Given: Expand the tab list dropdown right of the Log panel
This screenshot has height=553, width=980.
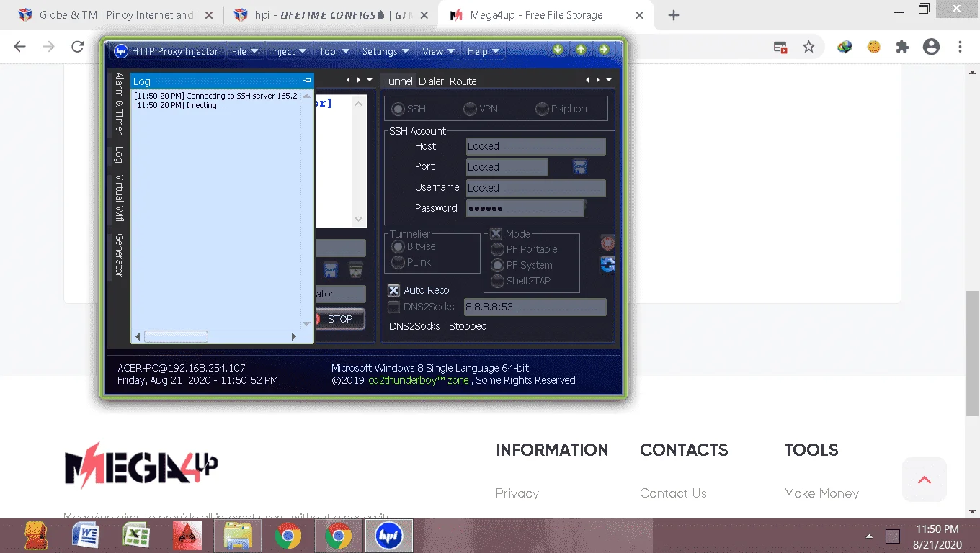Looking at the screenshot, I should click(370, 80).
